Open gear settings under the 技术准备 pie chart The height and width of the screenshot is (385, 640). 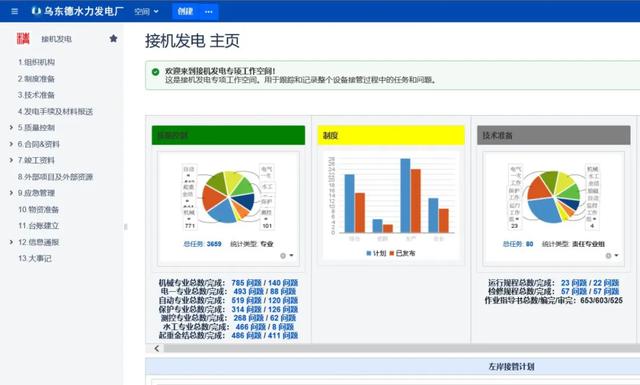click(x=611, y=256)
